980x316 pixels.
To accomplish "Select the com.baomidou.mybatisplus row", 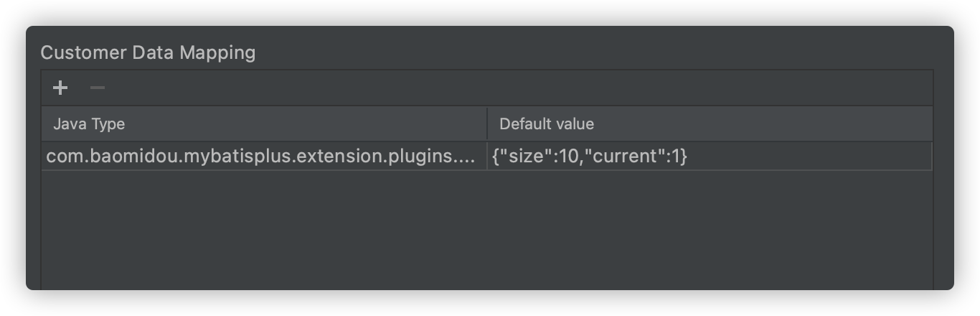I will click(x=260, y=156).
